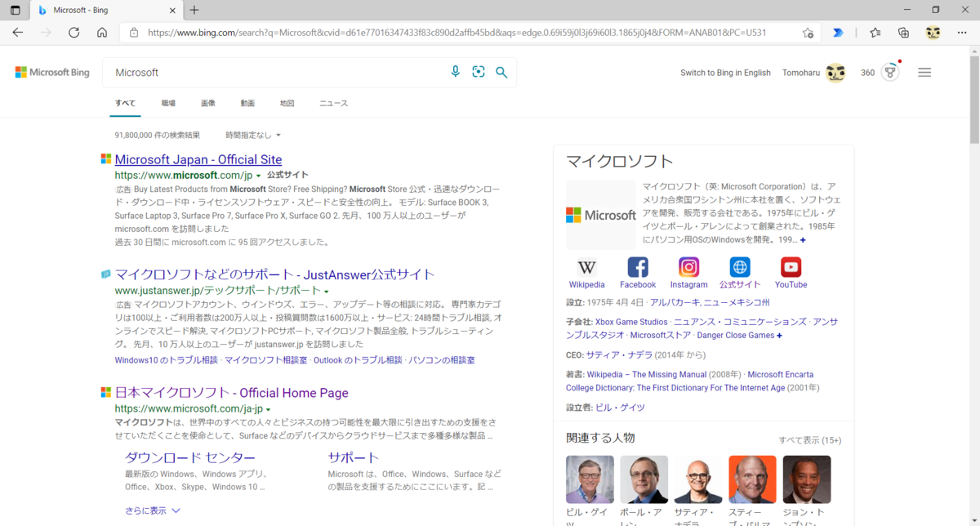Click the ビル・ゲイツ founder link
Screen dimensions: 980x526
[620, 408]
